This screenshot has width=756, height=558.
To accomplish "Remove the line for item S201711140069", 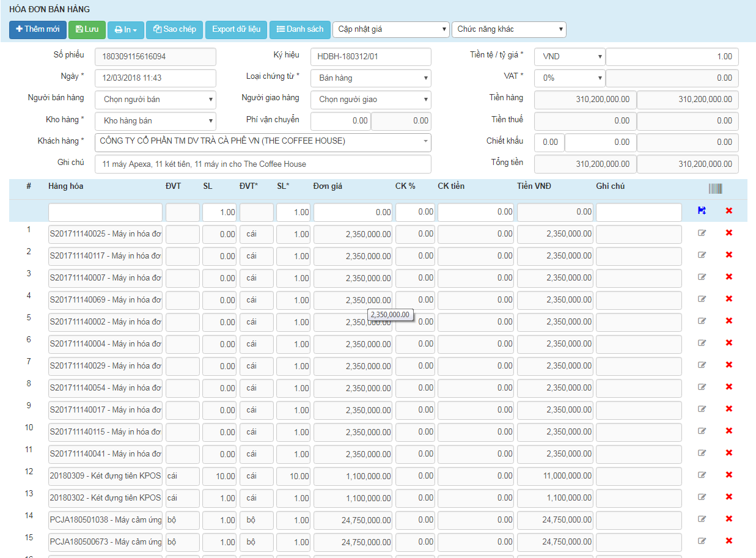I will click(728, 299).
